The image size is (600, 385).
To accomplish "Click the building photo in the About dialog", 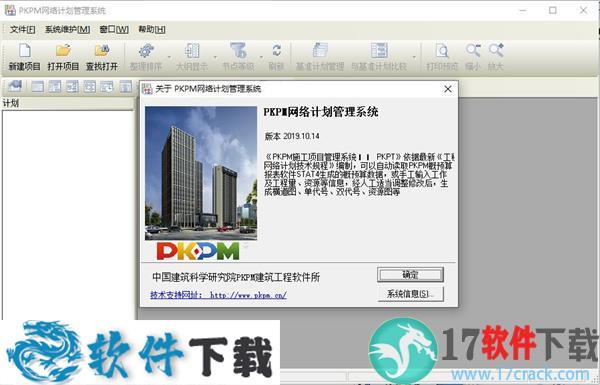I will (201, 173).
